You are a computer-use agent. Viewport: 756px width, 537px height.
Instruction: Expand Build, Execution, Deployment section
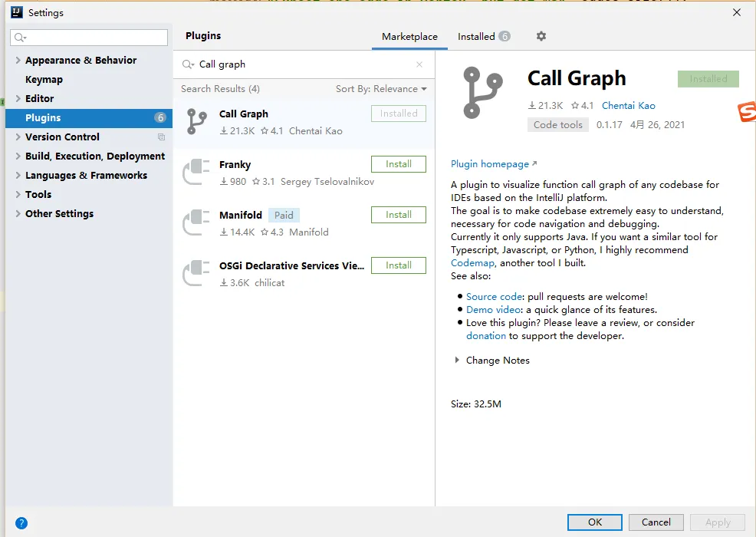18,156
